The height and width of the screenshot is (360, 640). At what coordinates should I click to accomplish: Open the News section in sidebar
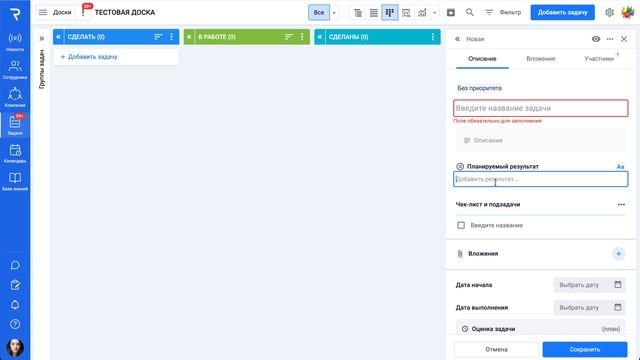[15, 42]
